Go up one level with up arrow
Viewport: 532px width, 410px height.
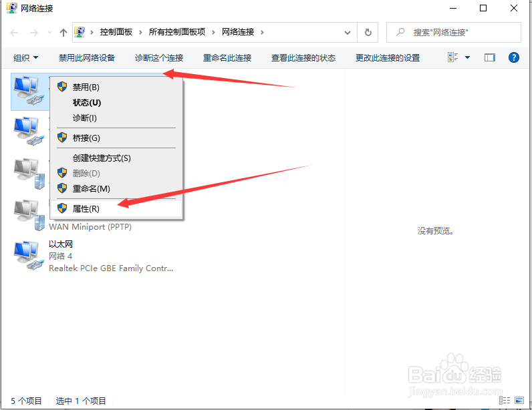[63, 33]
